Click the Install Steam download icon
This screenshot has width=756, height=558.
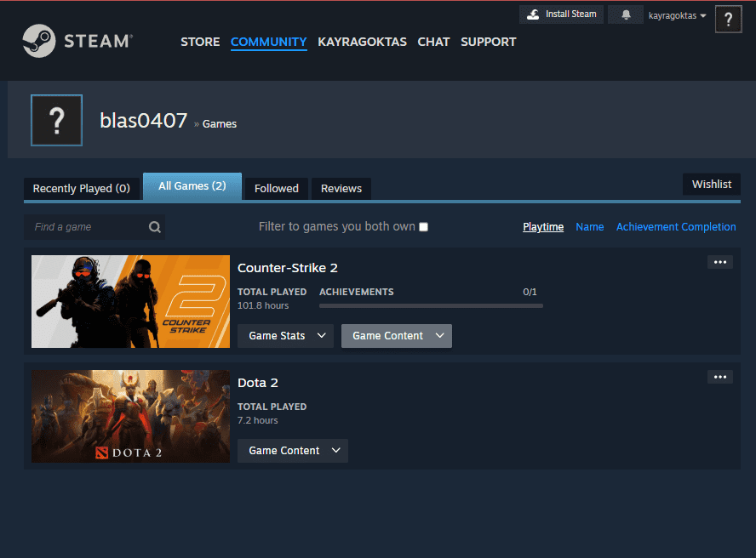click(534, 14)
